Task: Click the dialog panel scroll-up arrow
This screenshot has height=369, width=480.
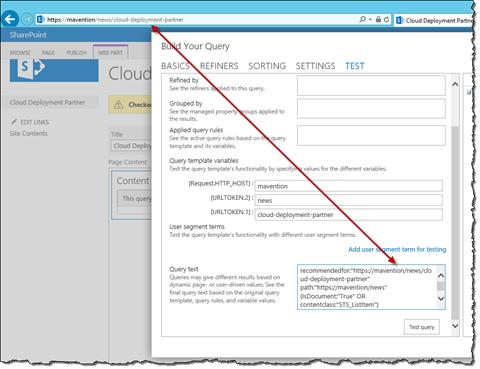Action: tap(455, 84)
